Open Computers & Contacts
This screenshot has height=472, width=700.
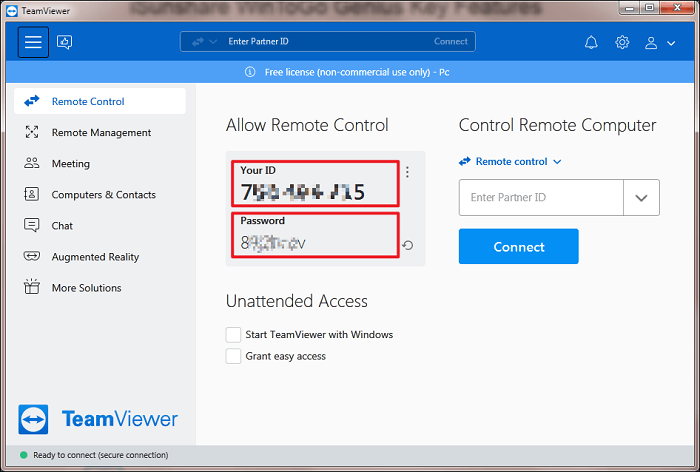[100, 194]
